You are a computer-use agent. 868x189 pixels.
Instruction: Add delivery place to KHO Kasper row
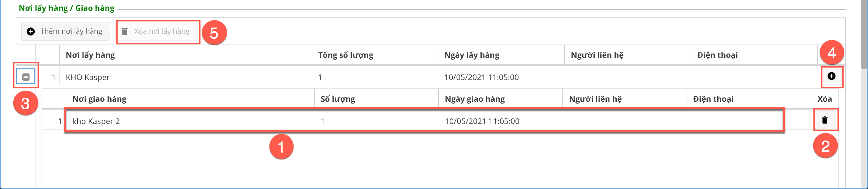(831, 76)
